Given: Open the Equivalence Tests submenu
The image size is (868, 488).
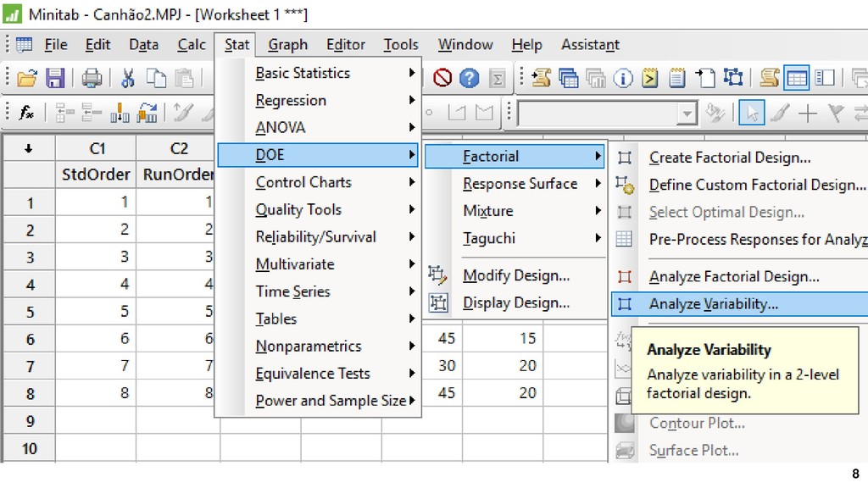Looking at the screenshot, I should pyautogui.click(x=319, y=374).
